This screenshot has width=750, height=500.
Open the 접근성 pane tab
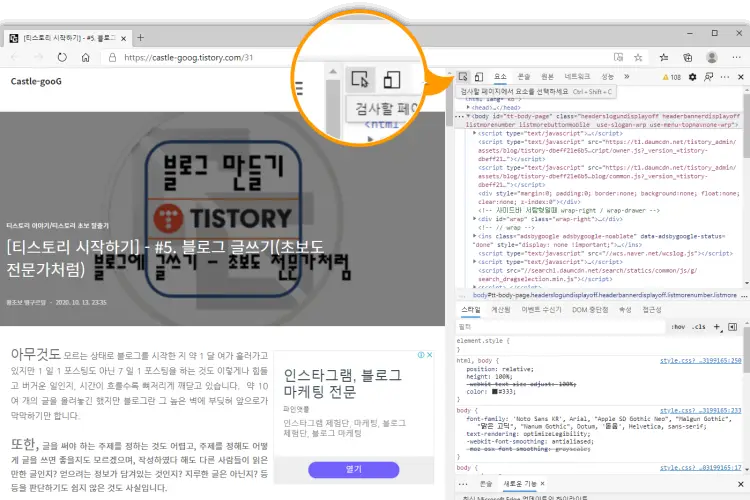click(x=651, y=310)
